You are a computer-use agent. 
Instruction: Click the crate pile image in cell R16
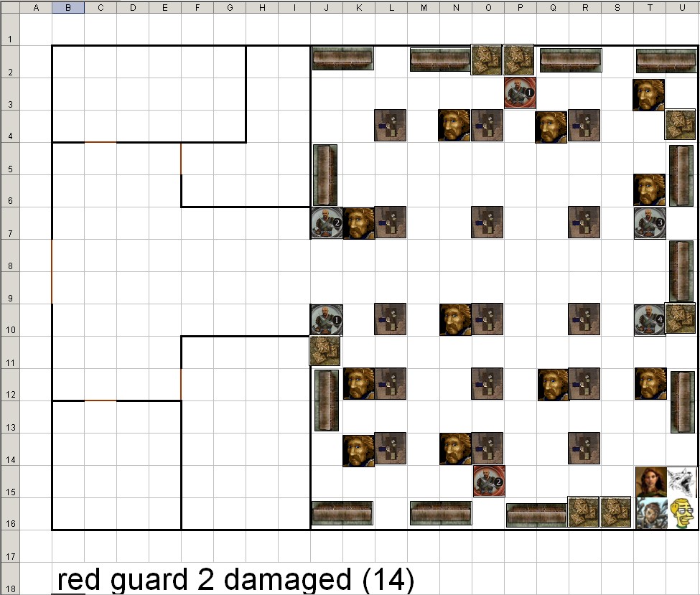(x=583, y=512)
